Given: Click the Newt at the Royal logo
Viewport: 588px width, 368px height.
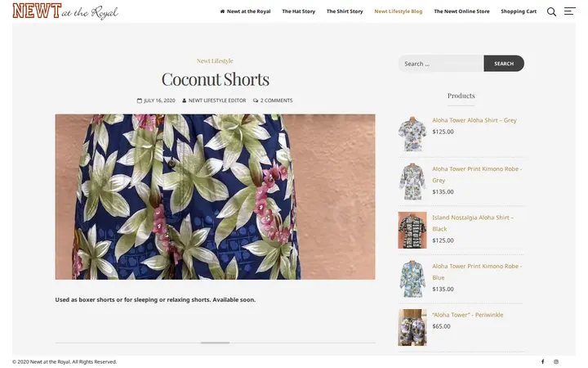Looking at the screenshot, I should point(65,11).
